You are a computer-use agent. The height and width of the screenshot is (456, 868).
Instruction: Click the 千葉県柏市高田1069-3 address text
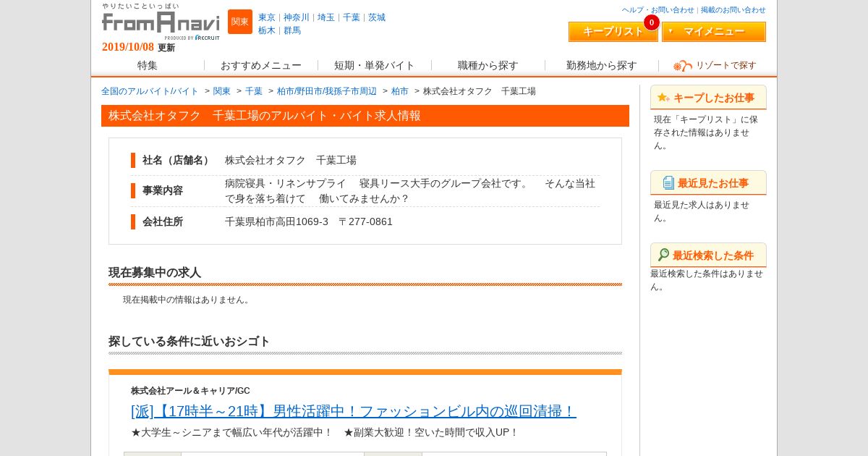click(x=309, y=221)
